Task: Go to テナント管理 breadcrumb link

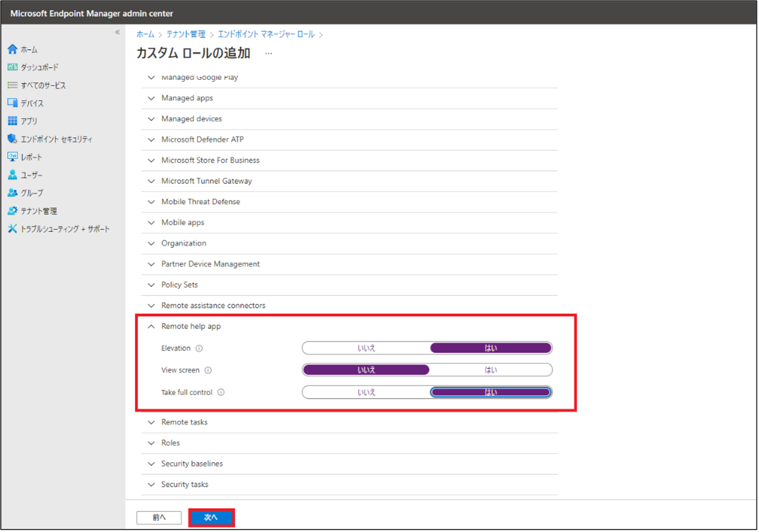Action: point(186,34)
